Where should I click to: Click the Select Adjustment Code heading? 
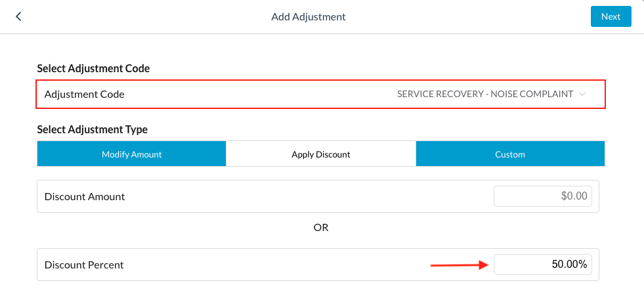tap(93, 68)
